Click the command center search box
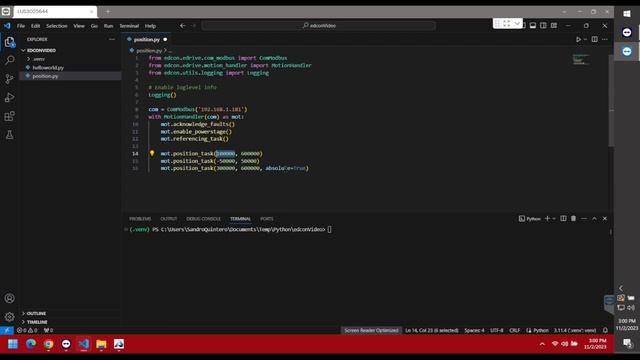 (319, 26)
